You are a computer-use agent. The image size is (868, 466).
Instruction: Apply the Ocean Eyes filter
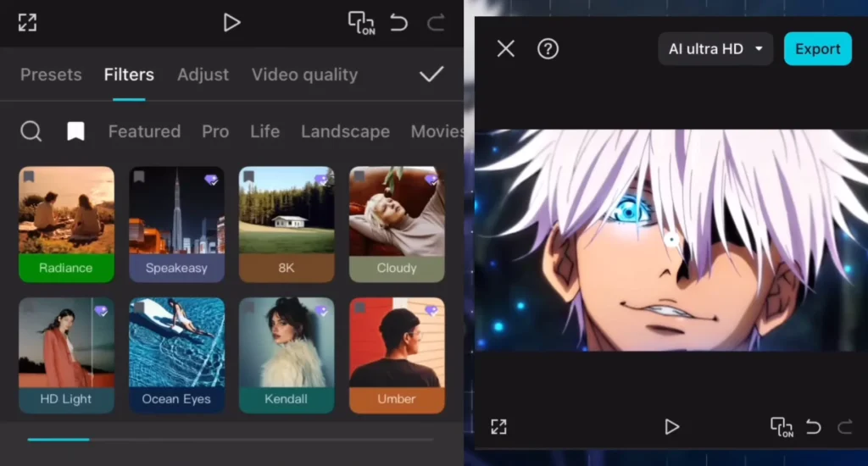tap(176, 356)
